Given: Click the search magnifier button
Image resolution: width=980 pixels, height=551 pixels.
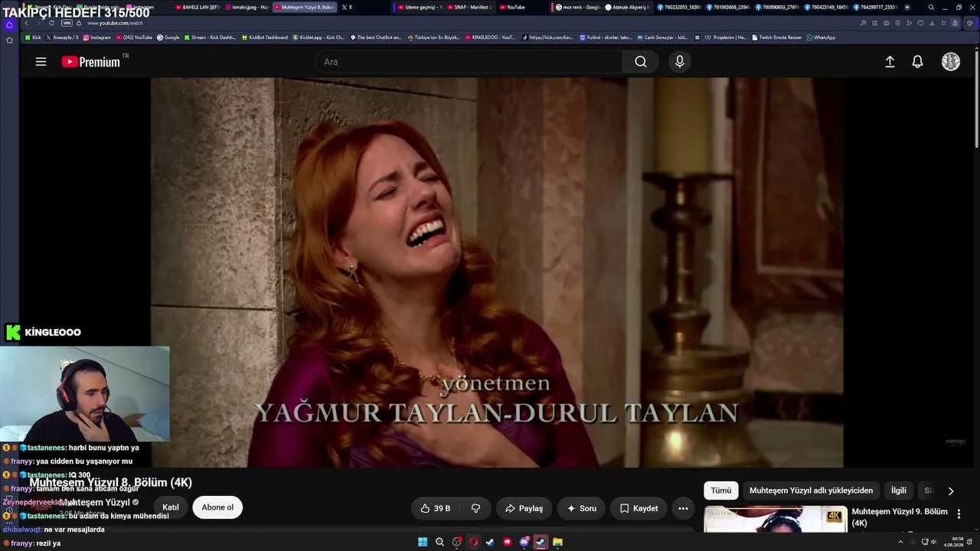Looking at the screenshot, I should (x=641, y=62).
